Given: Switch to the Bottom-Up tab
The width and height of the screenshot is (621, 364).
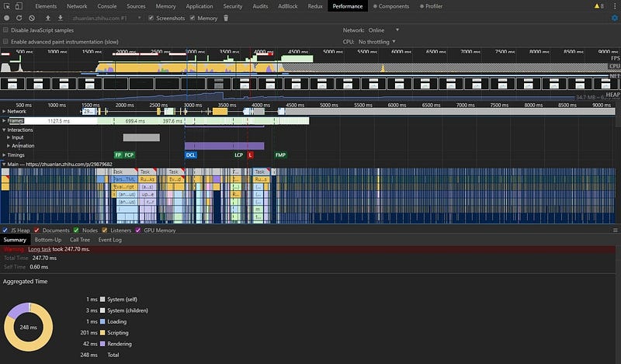Looking at the screenshot, I should (x=47, y=240).
